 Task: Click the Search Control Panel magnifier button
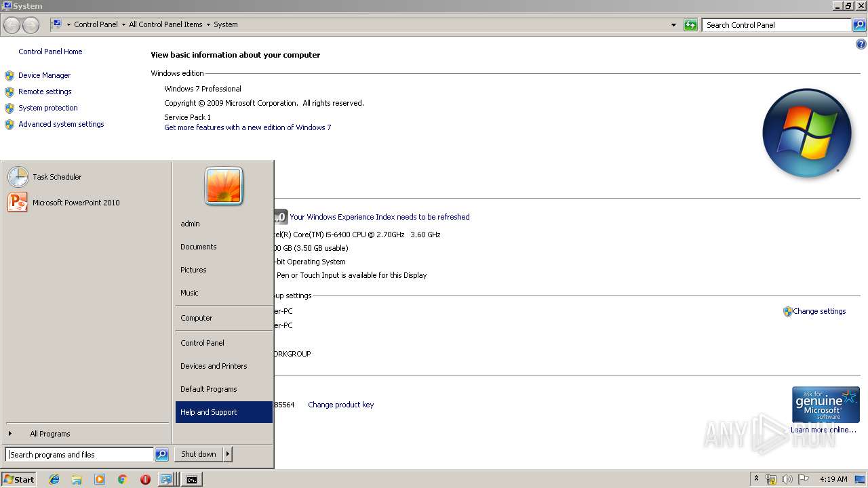point(859,25)
